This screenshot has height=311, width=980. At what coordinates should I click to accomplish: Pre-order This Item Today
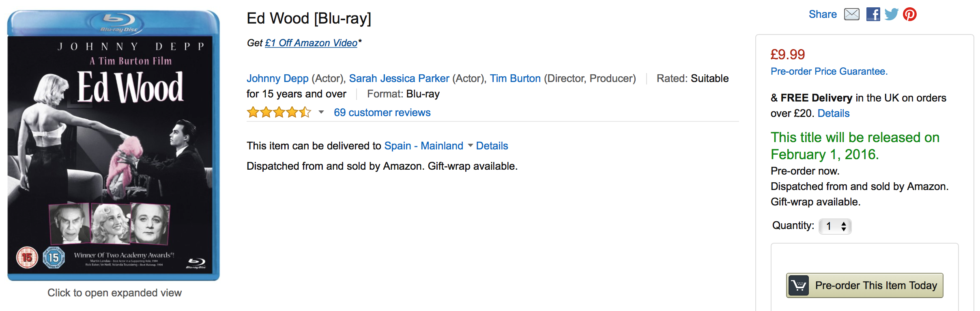(x=864, y=285)
